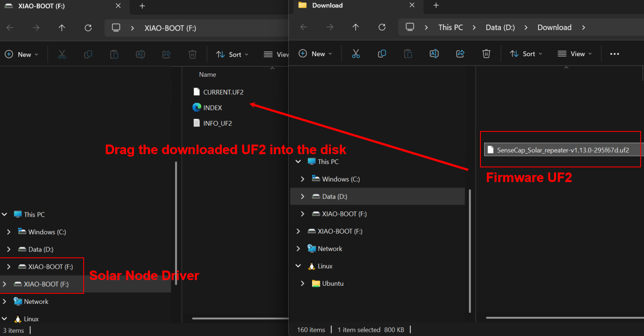The image size is (644, 336).
Task: Go up one level from XIAO-BOOT drive
Action: pos(62,28)
